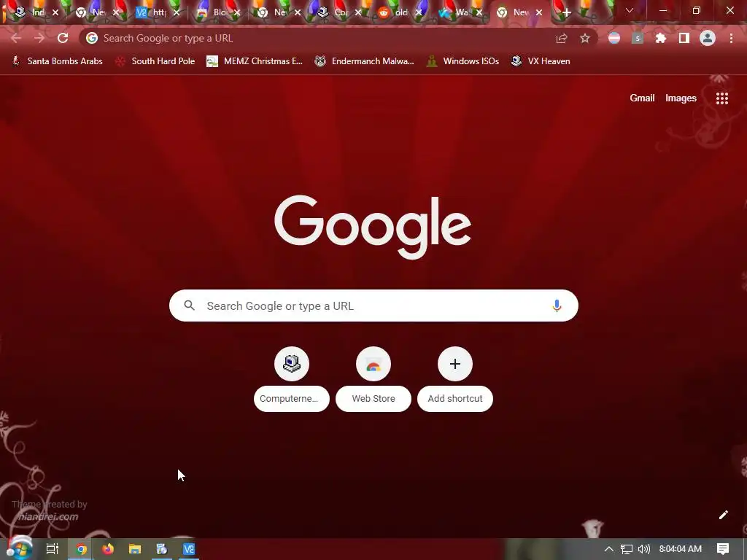
Task: Open the Windows ISOs bookmark
Action: 462,61
